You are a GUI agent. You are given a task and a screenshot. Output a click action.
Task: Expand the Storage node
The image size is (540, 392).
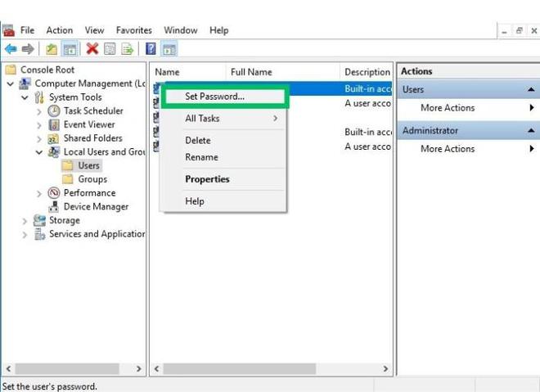click(x=25, y=221)
